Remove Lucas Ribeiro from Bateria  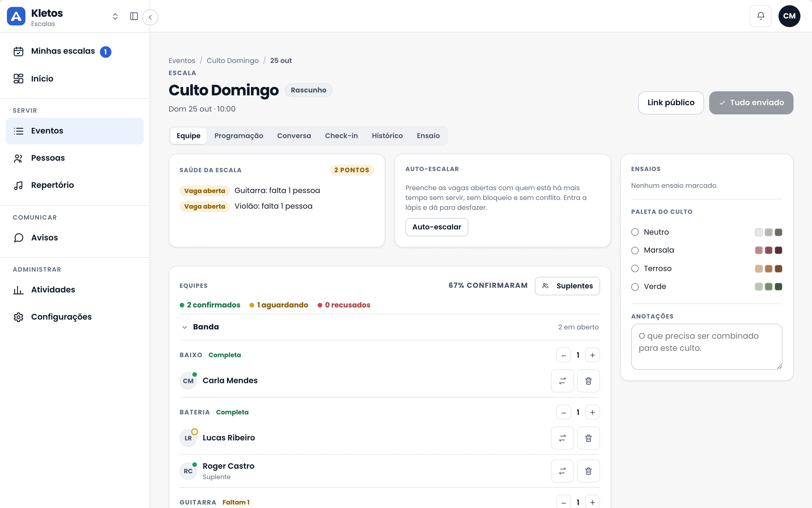(x=588, y=438)
